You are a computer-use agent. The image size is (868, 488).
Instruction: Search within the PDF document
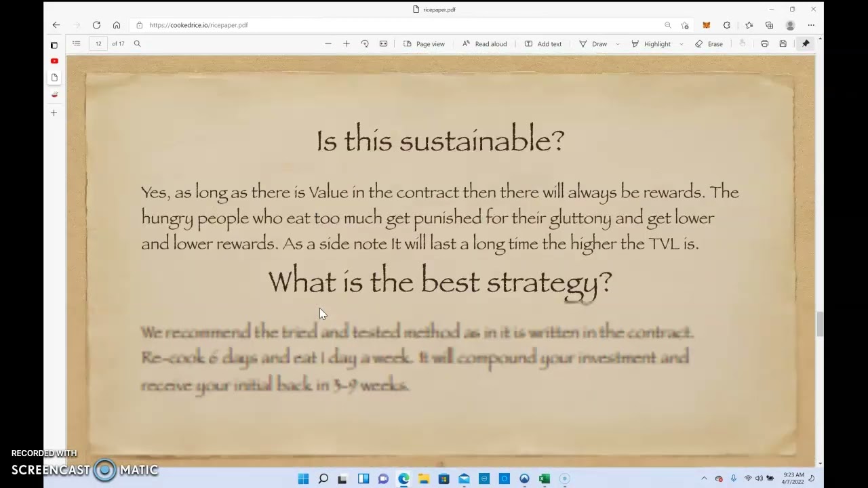[x=137, y=43]
